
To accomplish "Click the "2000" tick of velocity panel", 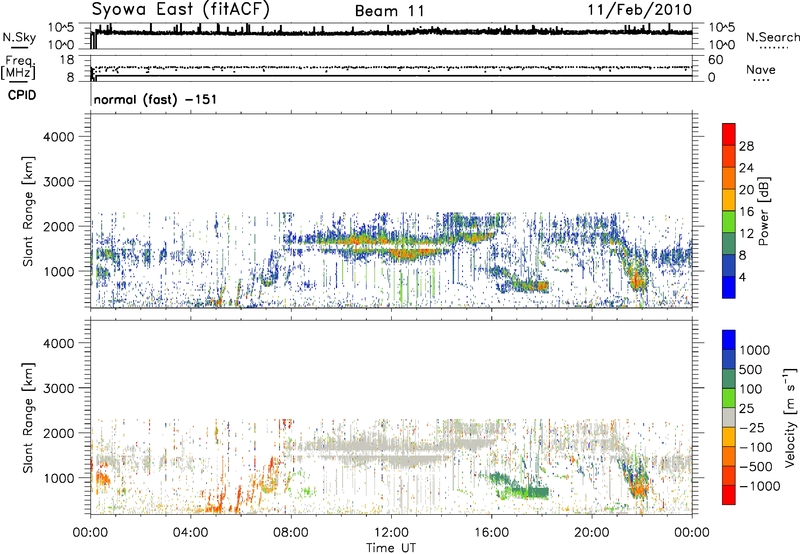I will pyautogui.click(x=58, y=433).
